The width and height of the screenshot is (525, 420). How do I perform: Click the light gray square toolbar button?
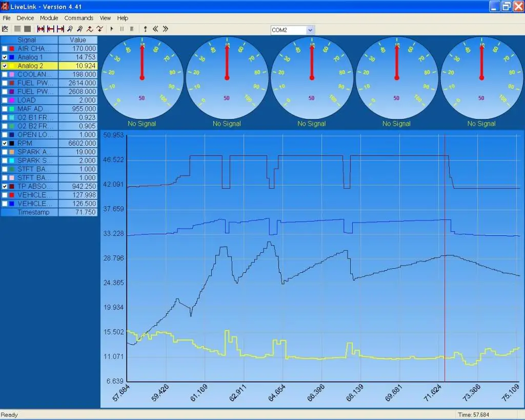[x=17, y=29]
